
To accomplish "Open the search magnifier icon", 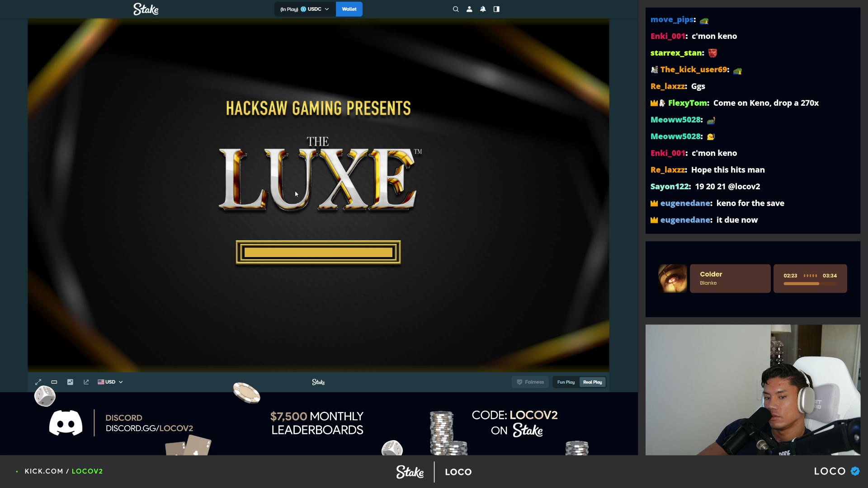I will pyautogui.click(x=456, y=9).
